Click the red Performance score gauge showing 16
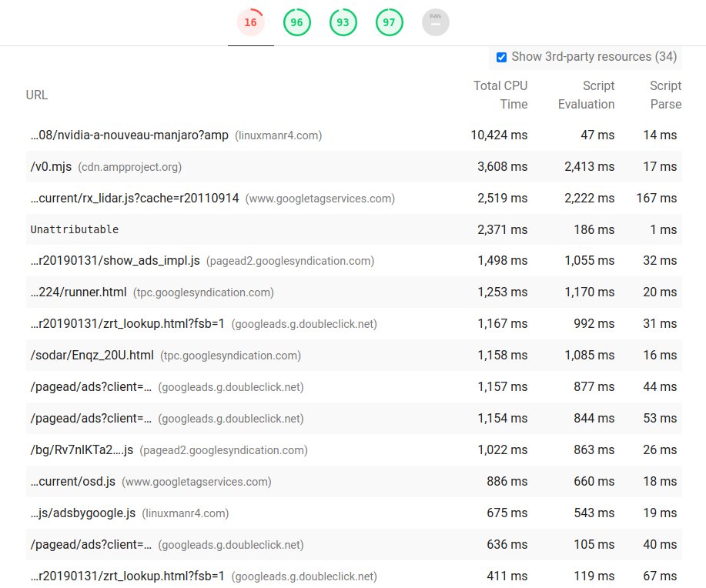 point(250,22)
